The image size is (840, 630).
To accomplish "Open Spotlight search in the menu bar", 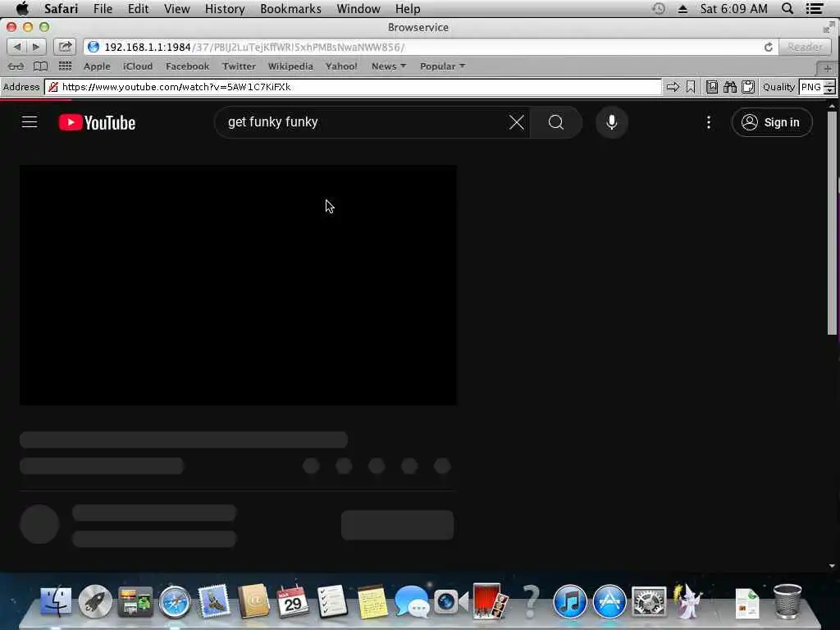I will pyautogui.click(x=787, y=8).
